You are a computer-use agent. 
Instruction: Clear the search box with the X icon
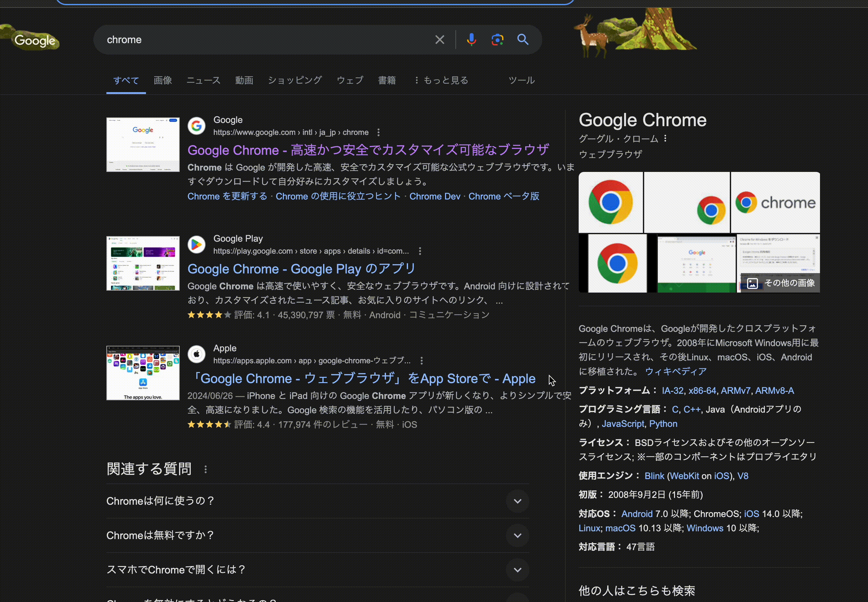coord(440,40)
